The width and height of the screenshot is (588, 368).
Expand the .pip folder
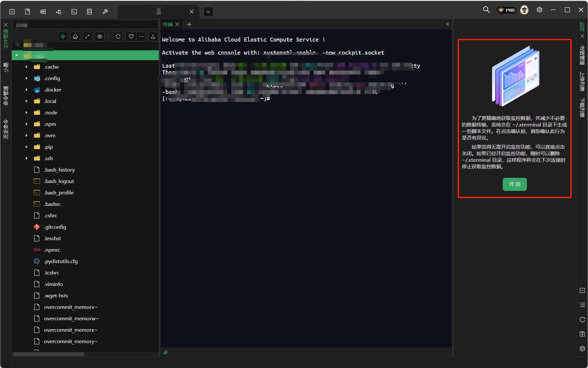pyautogui.click(x=26, y=147)
